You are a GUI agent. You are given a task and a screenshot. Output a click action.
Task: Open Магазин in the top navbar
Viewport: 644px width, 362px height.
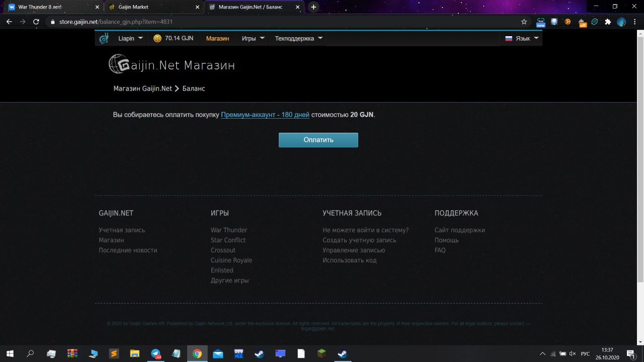[217, 39]
